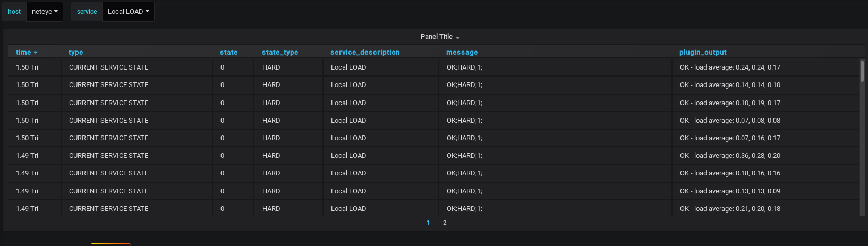Sort table by the state column header
Image resolution: width=868 pixels, height=246 pixels.
tap(229, 52)
